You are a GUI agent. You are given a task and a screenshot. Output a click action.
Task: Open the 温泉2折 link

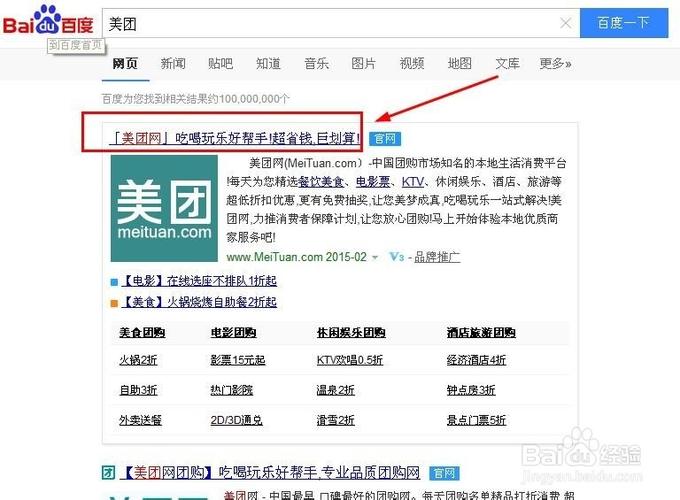335,390
